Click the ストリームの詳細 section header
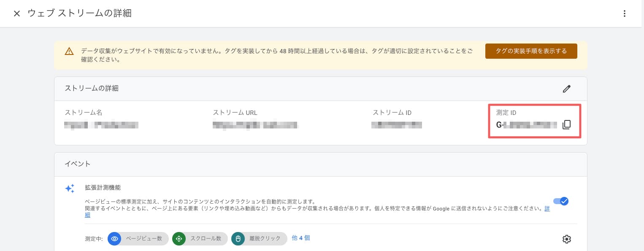This screenshot has height=251, width=644. [x=92, y=89]
